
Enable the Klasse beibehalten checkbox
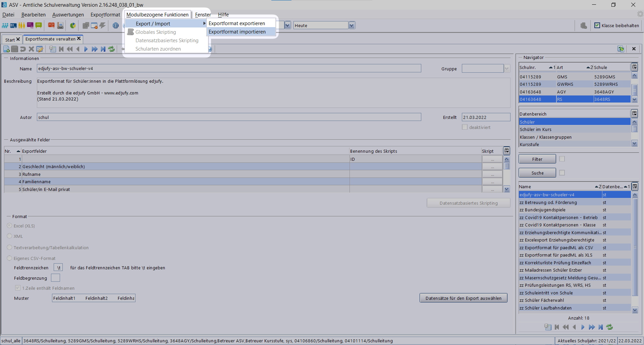coord(597,25)
